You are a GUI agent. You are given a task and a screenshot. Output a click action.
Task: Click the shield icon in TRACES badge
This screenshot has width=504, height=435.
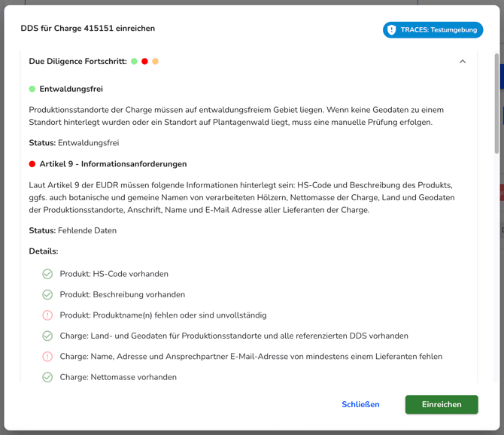(391, 30)
